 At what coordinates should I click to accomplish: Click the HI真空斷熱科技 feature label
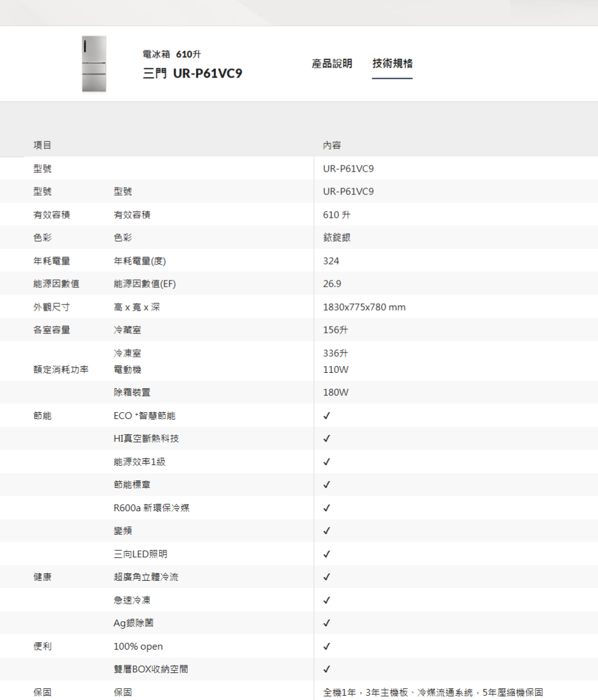[146, 439]
